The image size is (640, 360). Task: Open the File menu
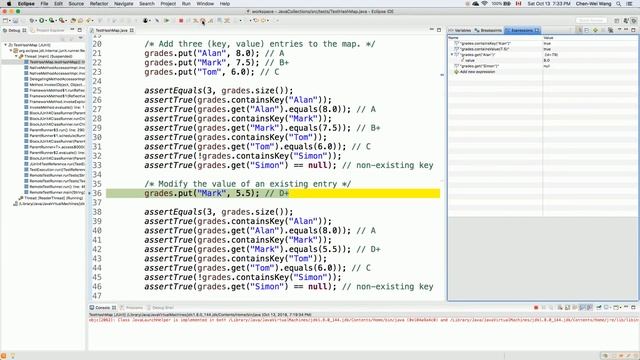(44, 4)
